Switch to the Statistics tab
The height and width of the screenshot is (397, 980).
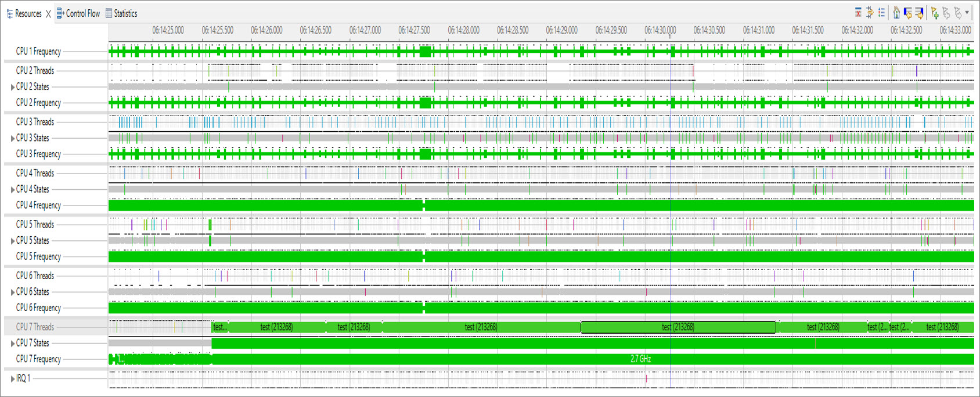(121, 13)
